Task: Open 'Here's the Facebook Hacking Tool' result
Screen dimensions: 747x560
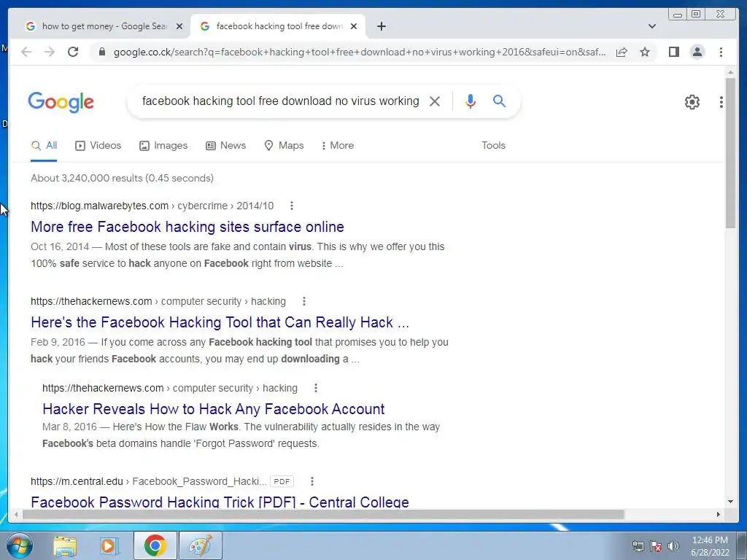Action: 220,322
